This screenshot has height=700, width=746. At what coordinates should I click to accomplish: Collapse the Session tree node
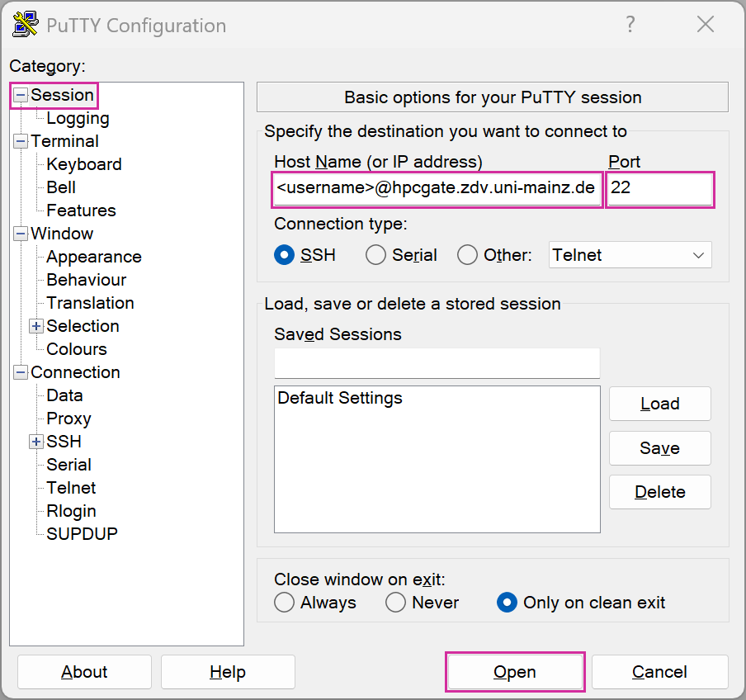tap(21, 96)
